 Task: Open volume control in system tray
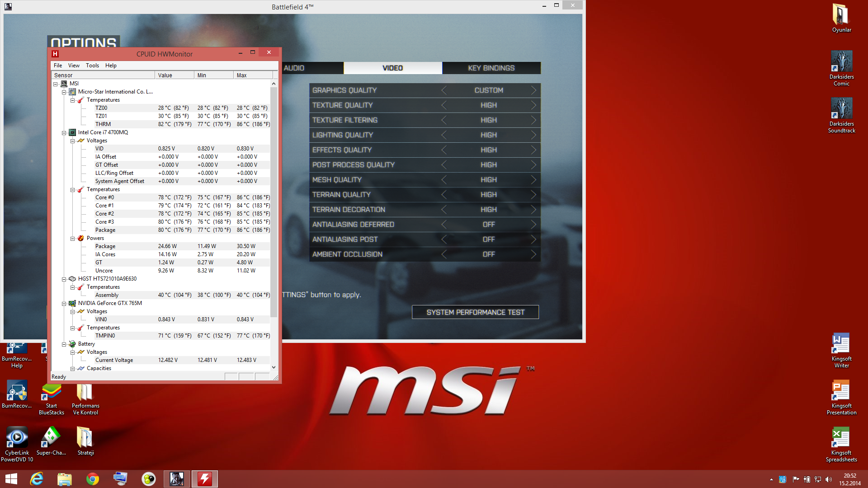pyautogui.click(x=829, y=479)
